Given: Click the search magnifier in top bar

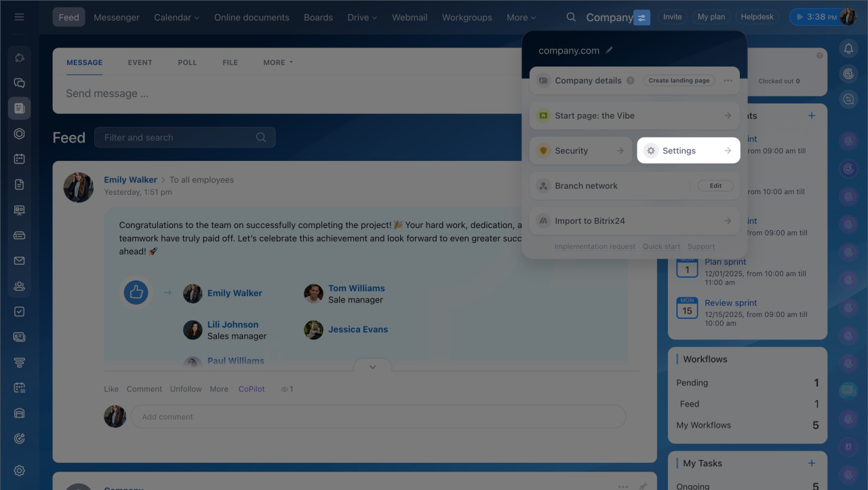Looking at the screenshot, I should [x=571, y=17].
